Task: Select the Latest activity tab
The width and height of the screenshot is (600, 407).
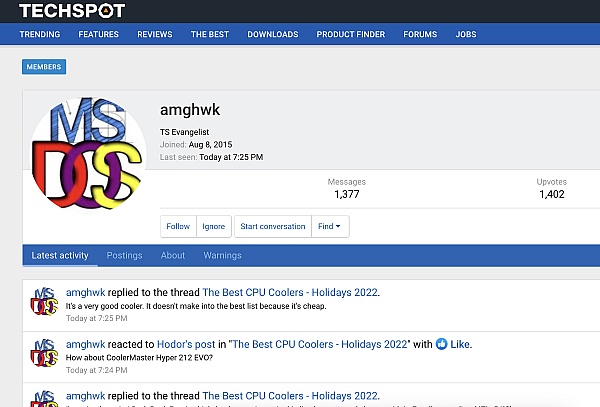Action: [60, 256]
